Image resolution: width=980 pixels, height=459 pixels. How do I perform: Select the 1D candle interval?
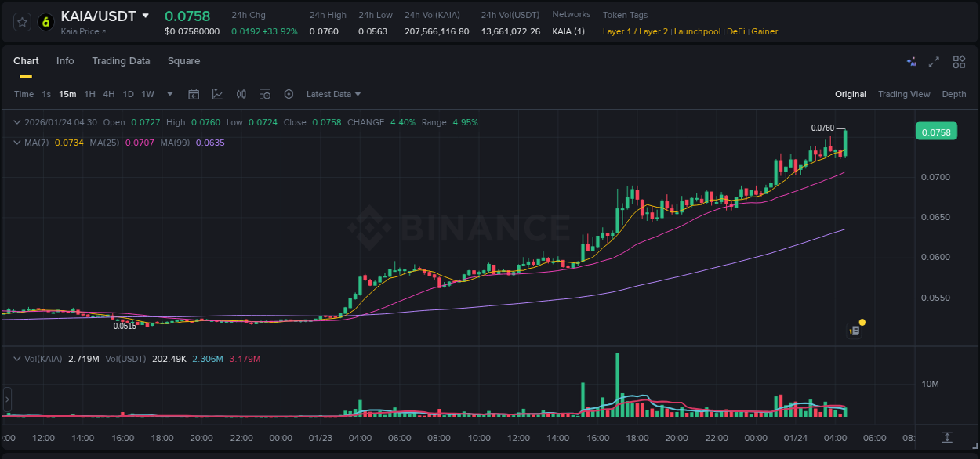(128, 94)
